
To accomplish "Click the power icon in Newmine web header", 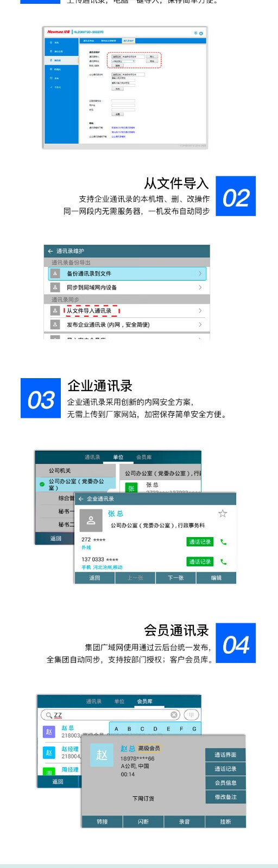I will [x=201, y=33].
